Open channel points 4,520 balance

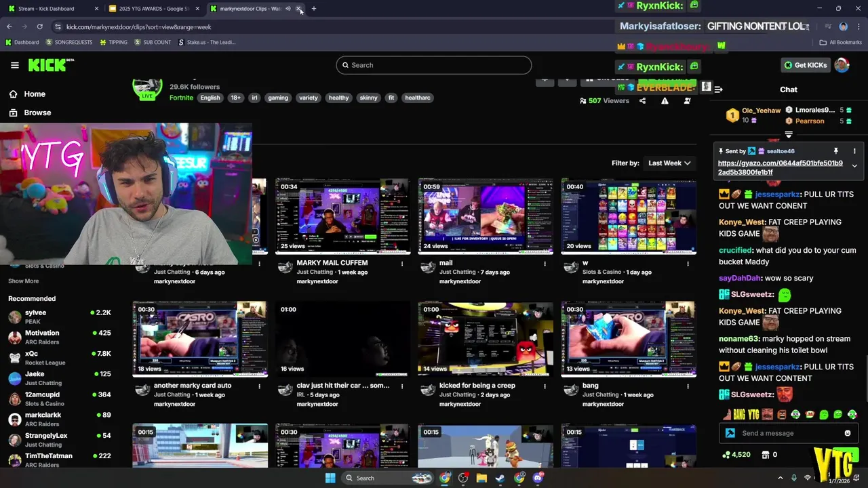click(736, 455)
